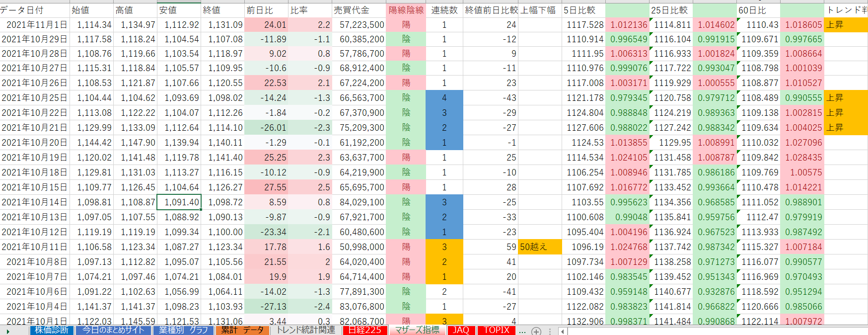Switch to the TOPIX sheet tab
This screenshot has height=335, width=868.
[x=497, y=330]
